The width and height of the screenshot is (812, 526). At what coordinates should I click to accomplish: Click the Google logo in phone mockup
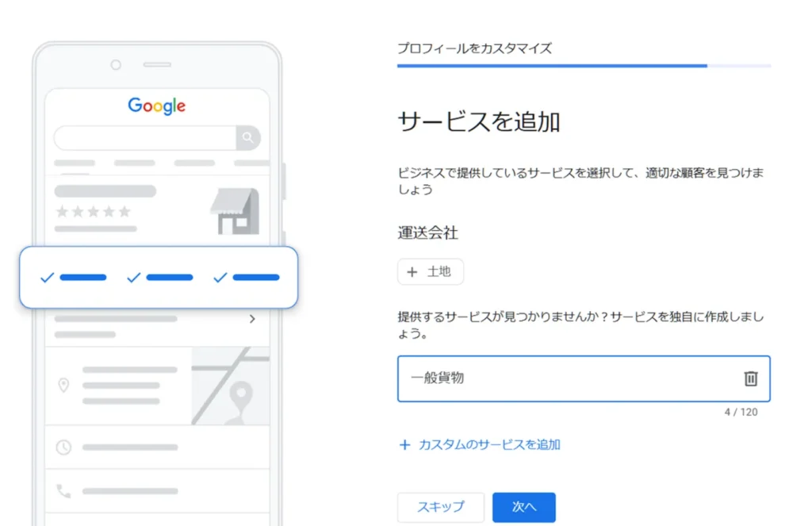coord(156,106)
